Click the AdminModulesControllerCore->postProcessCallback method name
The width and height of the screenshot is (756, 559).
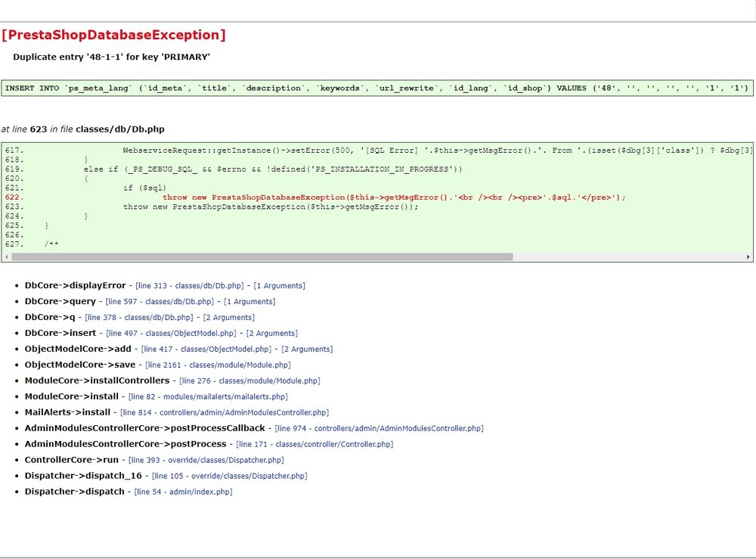pyautogui.click(x=145, y=428)
